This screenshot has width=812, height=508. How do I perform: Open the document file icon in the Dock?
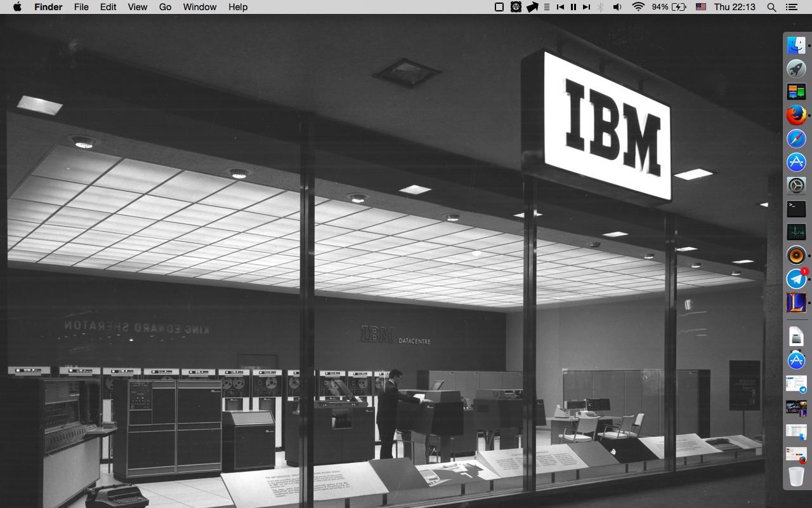pos(796,337)
